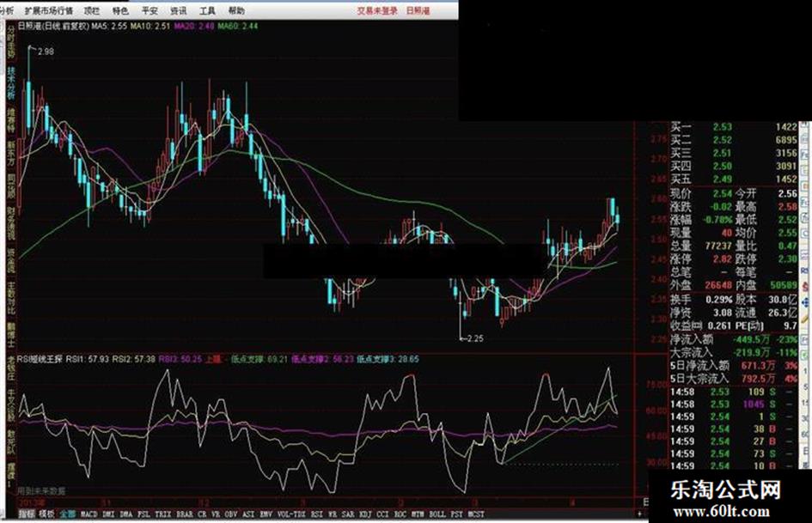Open the 特色 menu
Image resolution: width=812 pixels, height=523 pixels.
pyautogui.click(x=120, y=10)
